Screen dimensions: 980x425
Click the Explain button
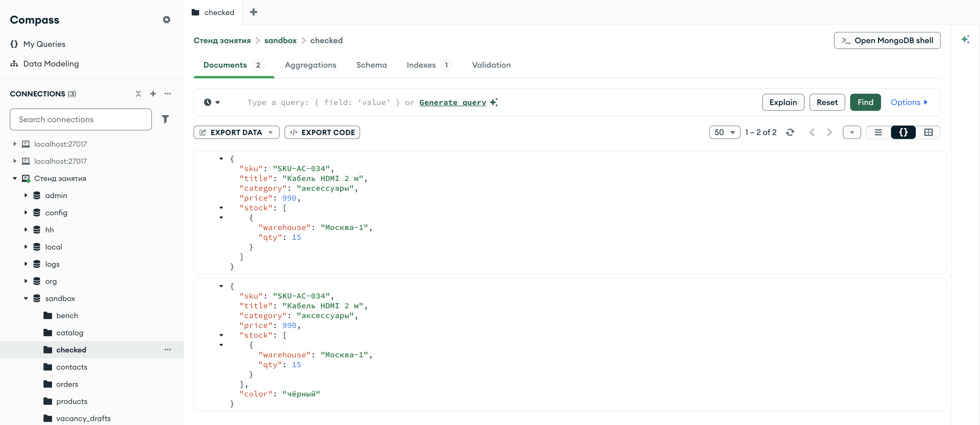[x=783, y=102]
